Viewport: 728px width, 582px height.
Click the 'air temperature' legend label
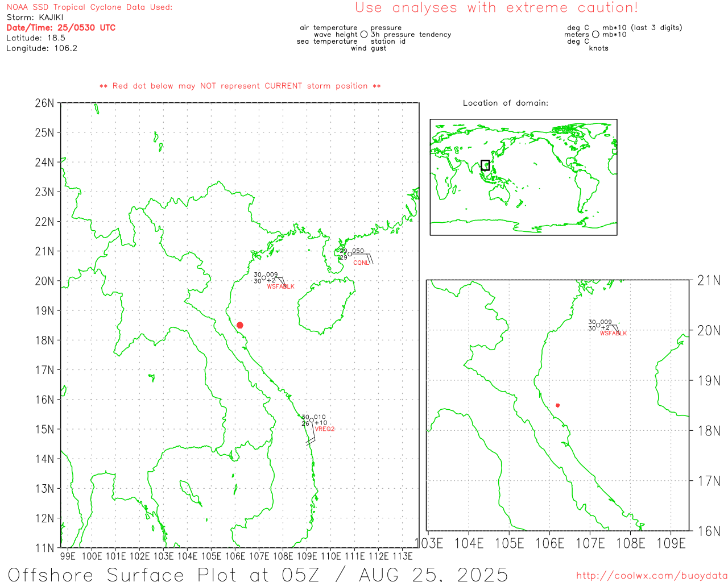pyautogui.click(x=329, y=28)
